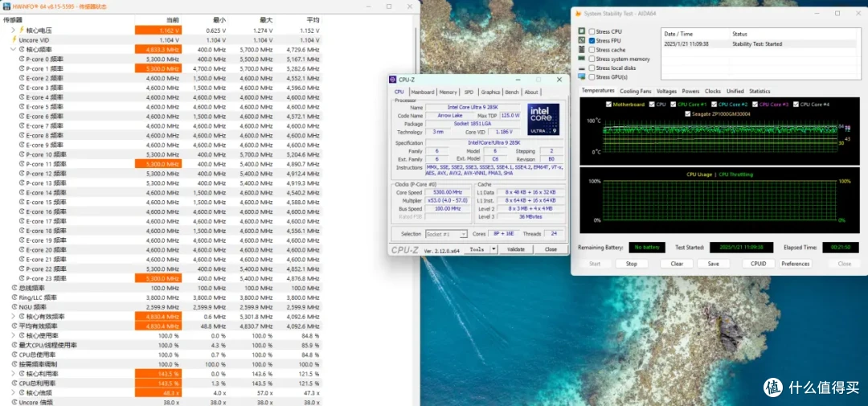Enable the Stress local disks checkbox
The image size is (868, 406).
[x=592, y=68]
